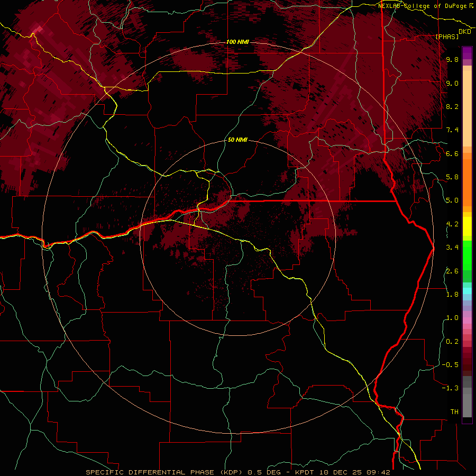The height and width of the screenshot is (476, 476).
Task: Click the -1.3 legend value
Action: click(x=450, y=388)
